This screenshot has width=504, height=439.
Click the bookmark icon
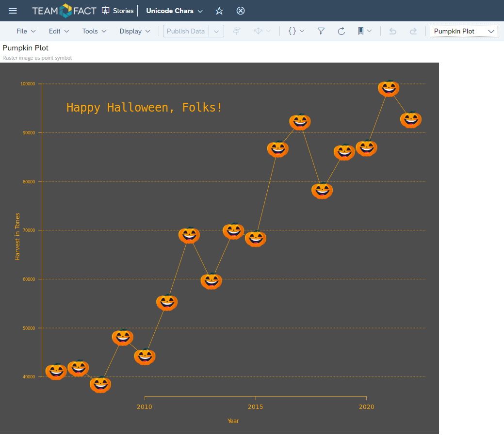360,31
